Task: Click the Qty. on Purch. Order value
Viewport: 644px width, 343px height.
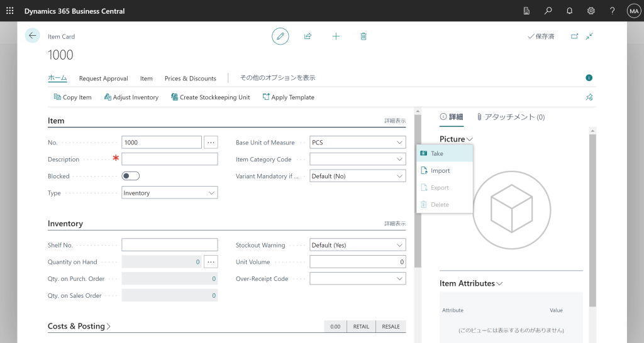Action: (x=170, y=278)
